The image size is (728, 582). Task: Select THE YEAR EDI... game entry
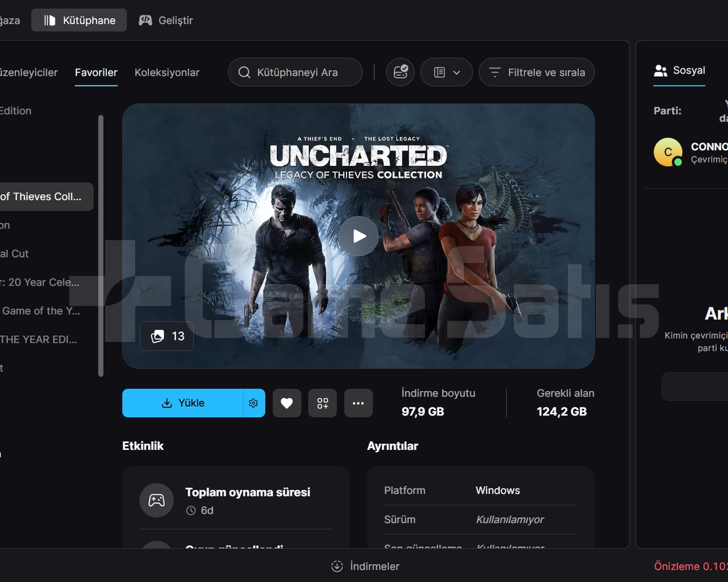[x=38, y=339]
